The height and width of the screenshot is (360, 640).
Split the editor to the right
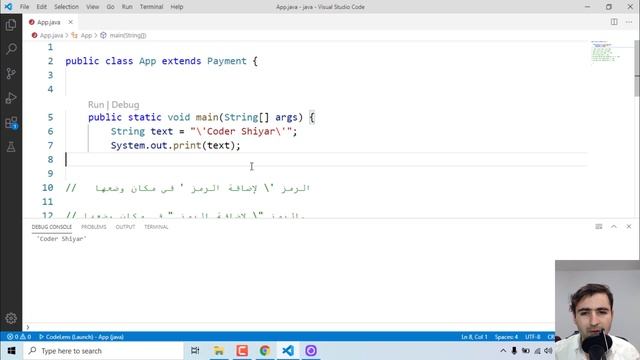[614, 22]
